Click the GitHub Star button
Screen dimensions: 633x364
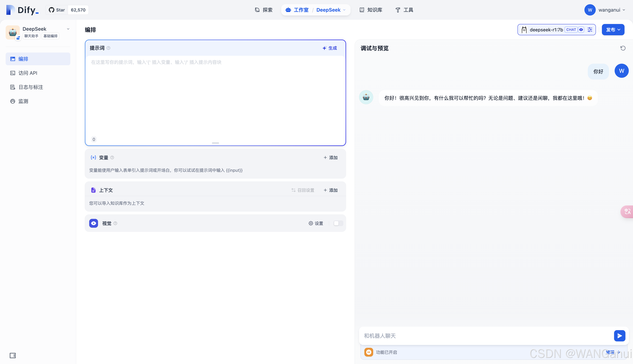57,10
